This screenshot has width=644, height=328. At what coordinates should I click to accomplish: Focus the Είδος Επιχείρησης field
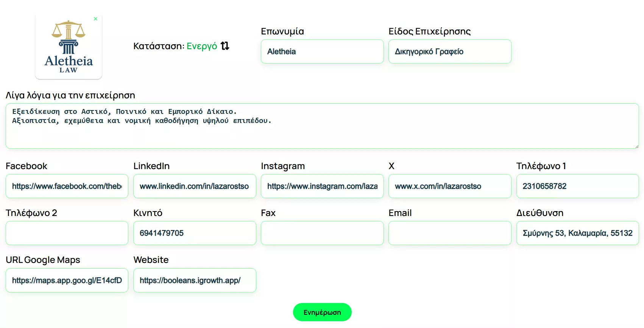point(449,51)
